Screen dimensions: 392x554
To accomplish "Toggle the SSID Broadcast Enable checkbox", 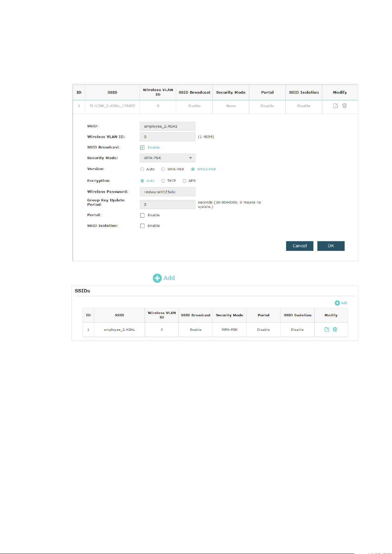I will click(142, 148).
